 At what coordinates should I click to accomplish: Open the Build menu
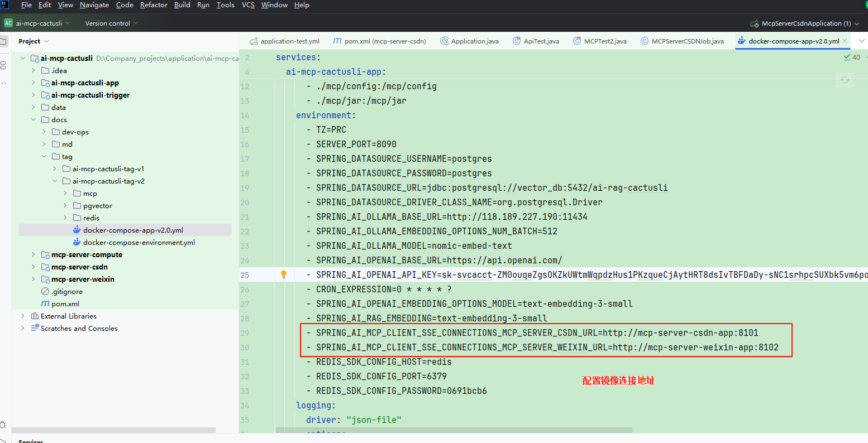[182, 5]
